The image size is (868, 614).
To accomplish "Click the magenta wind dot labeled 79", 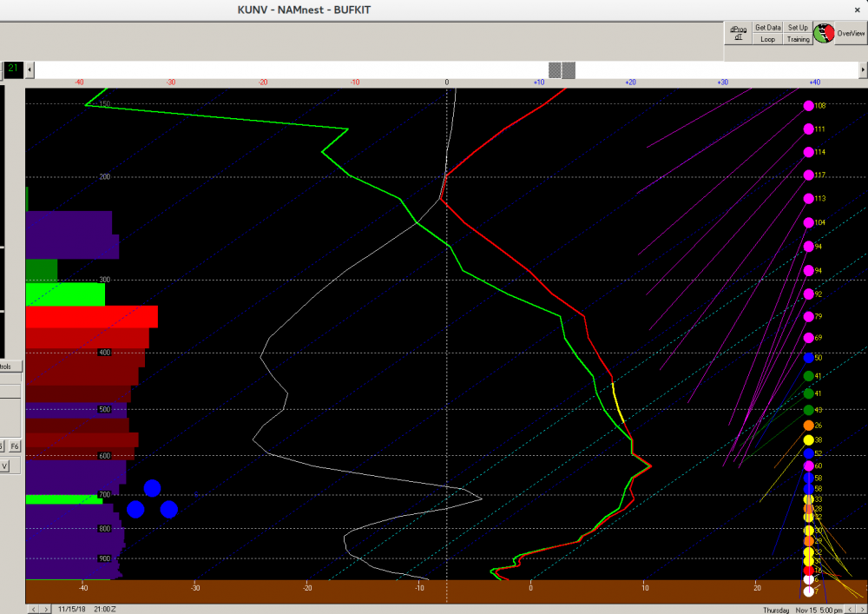I will click(x=809, y=317).
